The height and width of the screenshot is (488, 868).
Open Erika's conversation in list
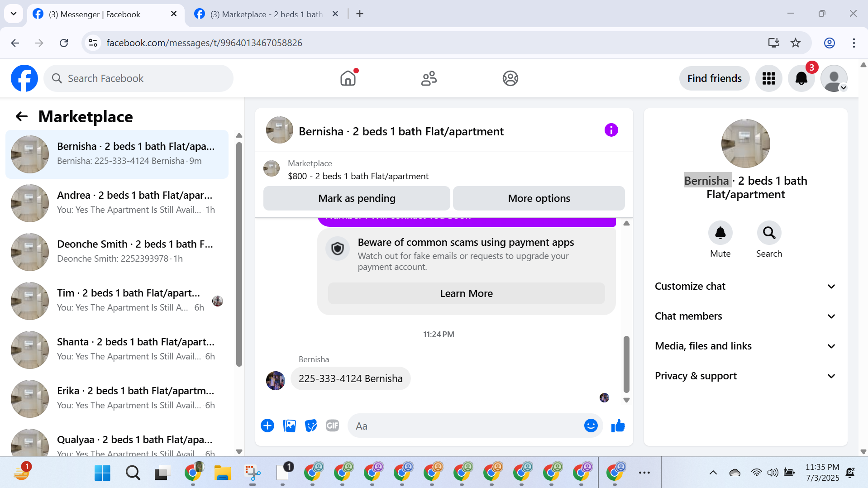117,399
